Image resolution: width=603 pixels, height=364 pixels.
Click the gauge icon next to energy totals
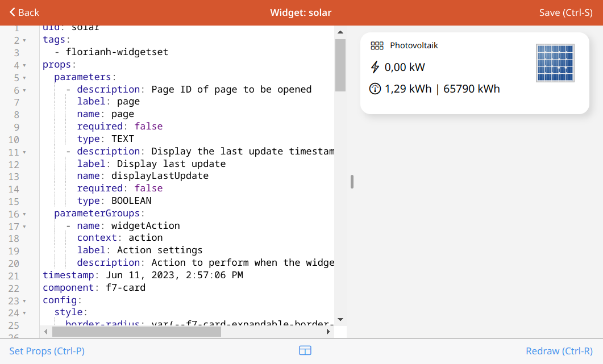pos(375,89)
